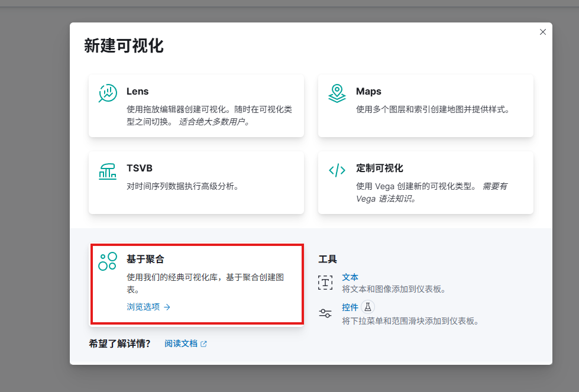The width and height of the screenshot is (579, 392).
Task: Click the experimental beaker badge beside 控件
Action: pyautogui.click(x=368, y=307)
